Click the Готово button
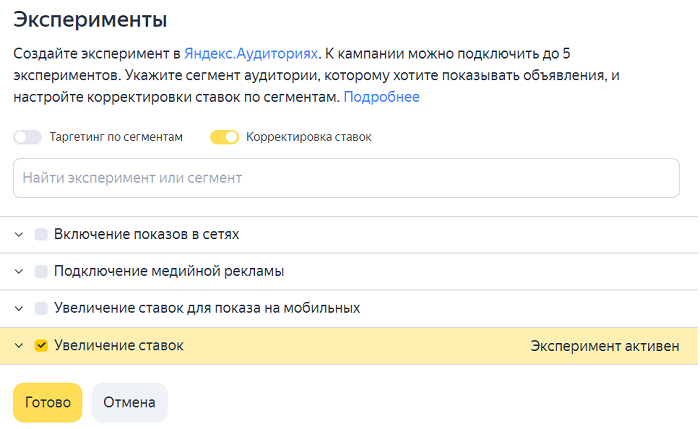This screenshot has width=700, height=429. (48, 402)
